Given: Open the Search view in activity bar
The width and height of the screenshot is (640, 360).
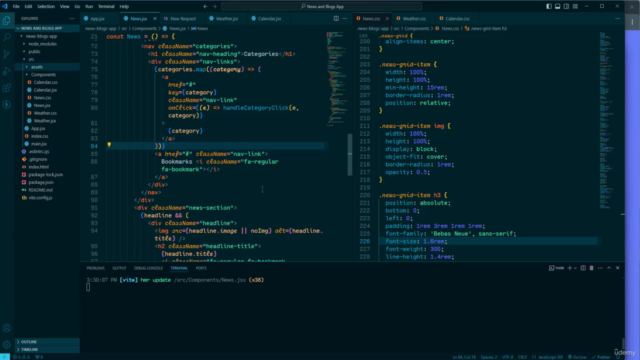Looking at the screenshot, I should [7, 37].
